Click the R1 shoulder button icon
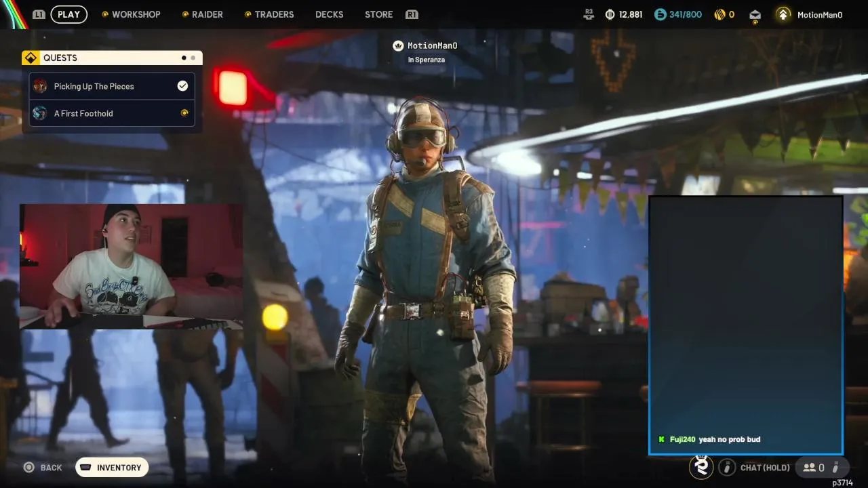This screenshot has width=868, height=488. click(412, 14)
